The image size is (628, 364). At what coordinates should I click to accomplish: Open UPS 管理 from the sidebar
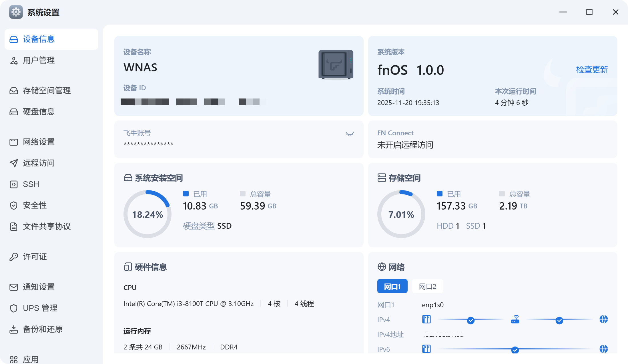40,308
